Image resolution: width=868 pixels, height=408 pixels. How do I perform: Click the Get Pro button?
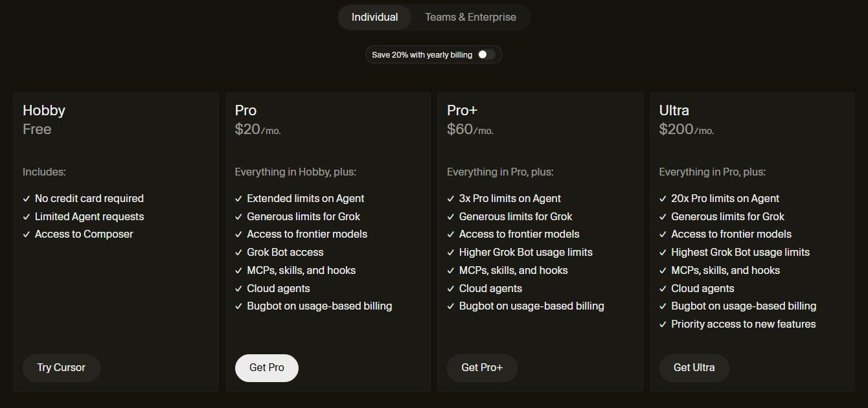(x=267, y=368)
